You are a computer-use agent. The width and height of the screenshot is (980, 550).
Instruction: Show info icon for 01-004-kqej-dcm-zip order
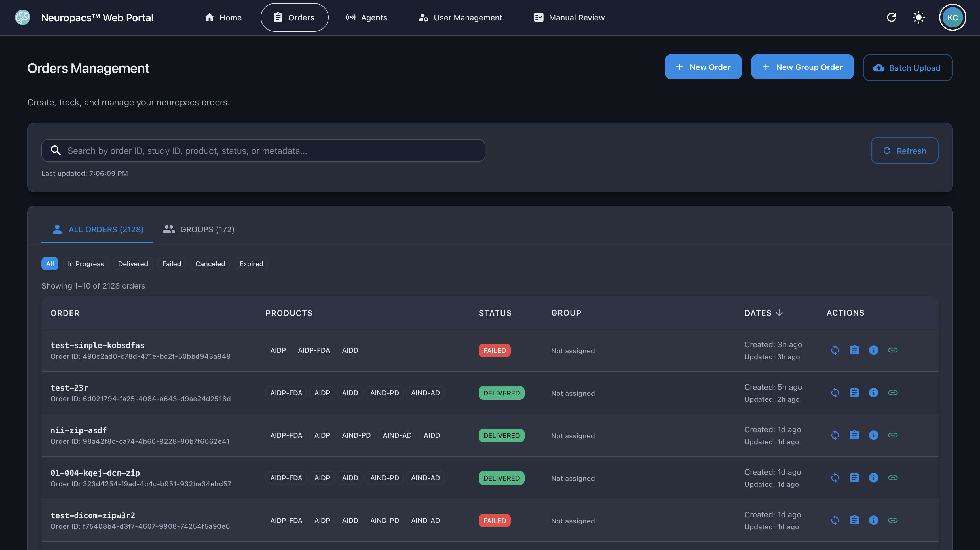click(873, 478)
